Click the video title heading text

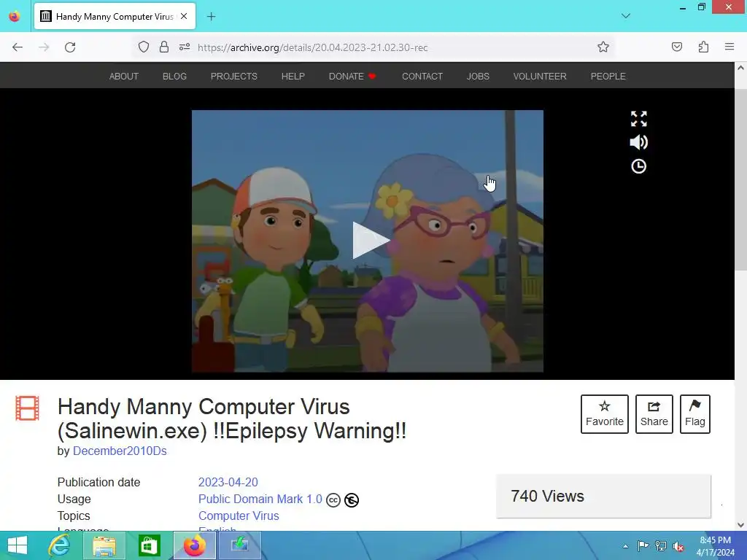click(232, 419)
